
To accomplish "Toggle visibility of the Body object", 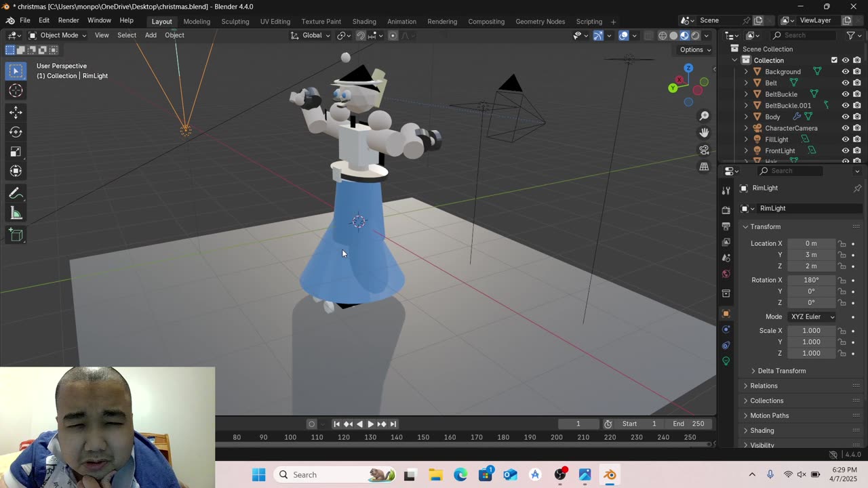I will [x=846, y=117].
